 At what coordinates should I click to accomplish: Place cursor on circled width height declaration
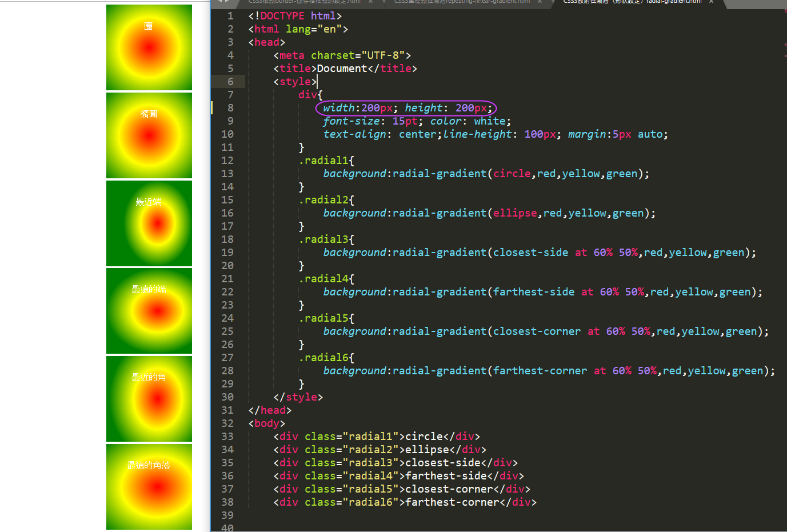pyautogui.click(x=406, y=108)
